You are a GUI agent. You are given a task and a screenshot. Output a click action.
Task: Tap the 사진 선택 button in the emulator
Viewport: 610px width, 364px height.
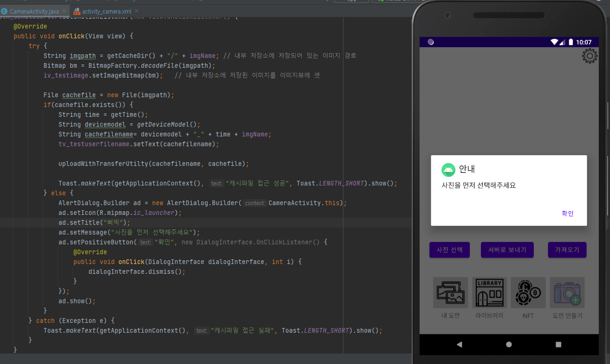450,250
